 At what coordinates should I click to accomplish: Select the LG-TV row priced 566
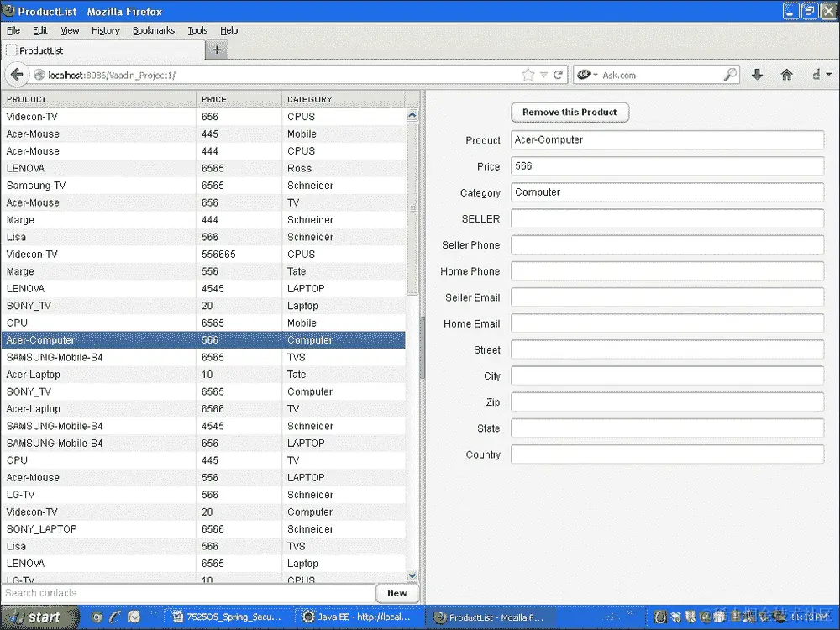pyautogui.click(x=203, y=495)
